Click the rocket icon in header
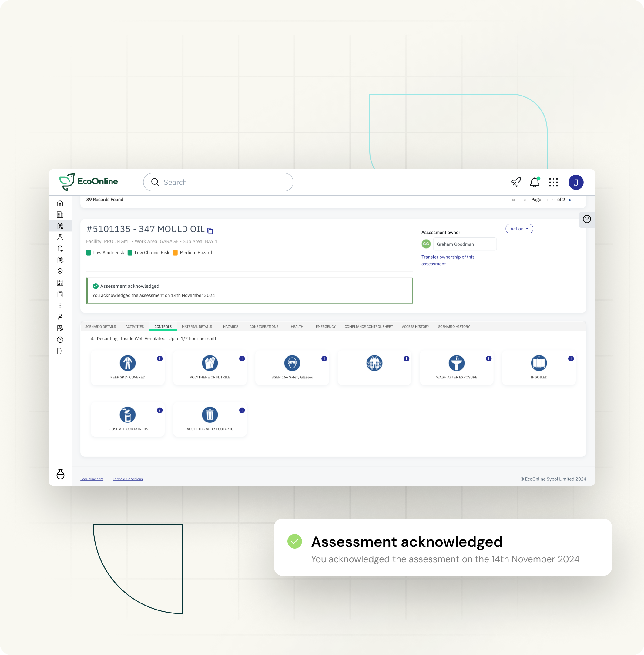This screenshot has height=655, width=644. (x=515, y=182)
